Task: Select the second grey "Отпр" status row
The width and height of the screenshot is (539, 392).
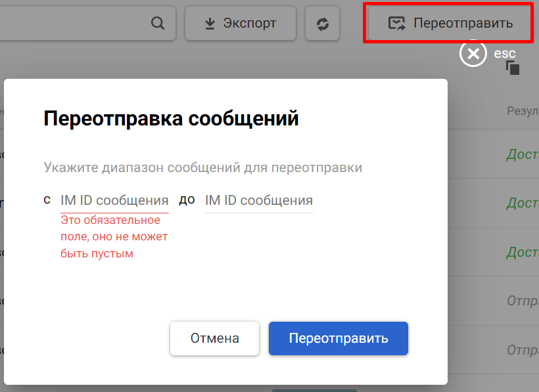Action: click(x=522, y=349)
